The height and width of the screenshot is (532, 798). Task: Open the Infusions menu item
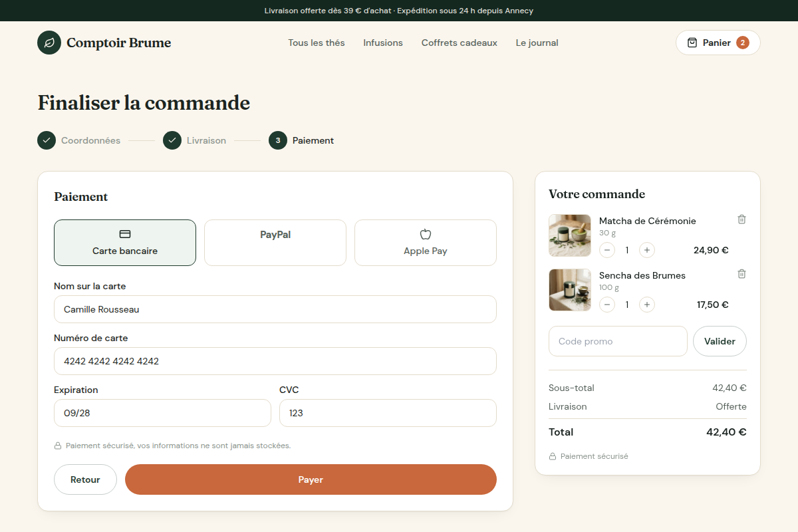[x=383, y=43]
